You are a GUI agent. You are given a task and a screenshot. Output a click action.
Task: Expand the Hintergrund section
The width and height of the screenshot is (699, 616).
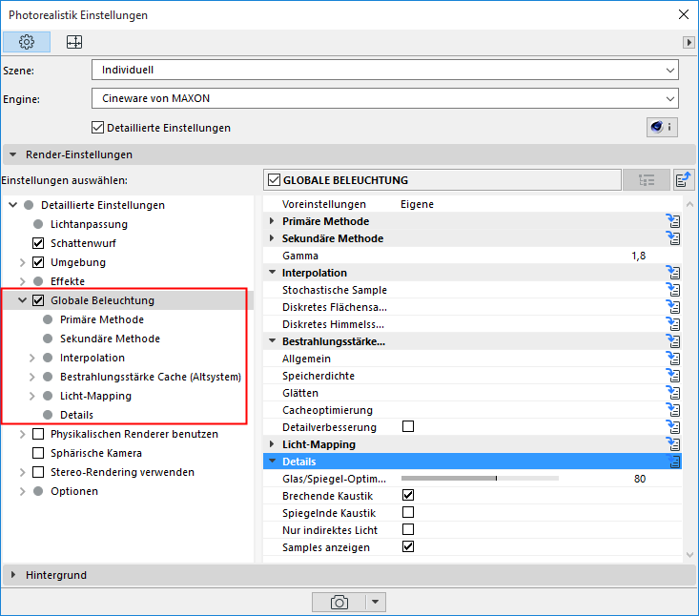[x=13, y=575]
